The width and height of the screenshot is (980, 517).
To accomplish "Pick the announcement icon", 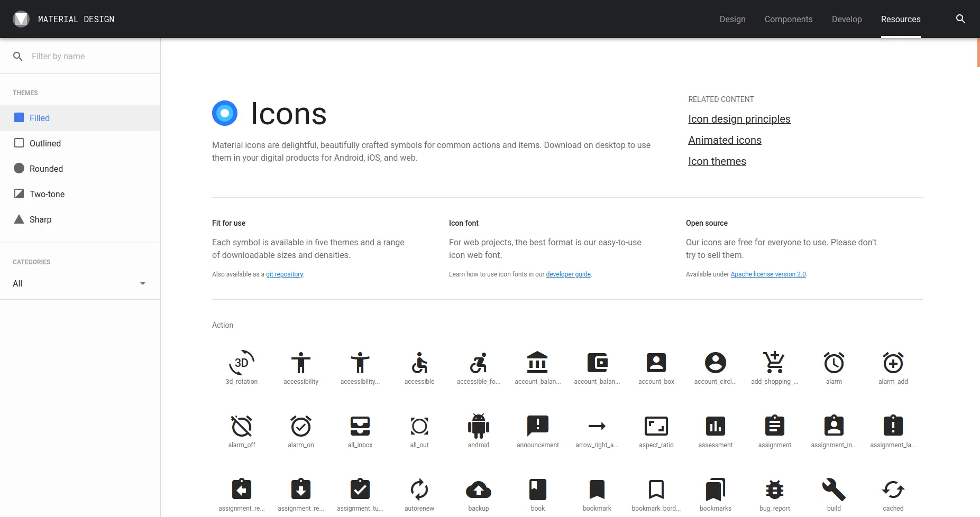I will 538,427.
